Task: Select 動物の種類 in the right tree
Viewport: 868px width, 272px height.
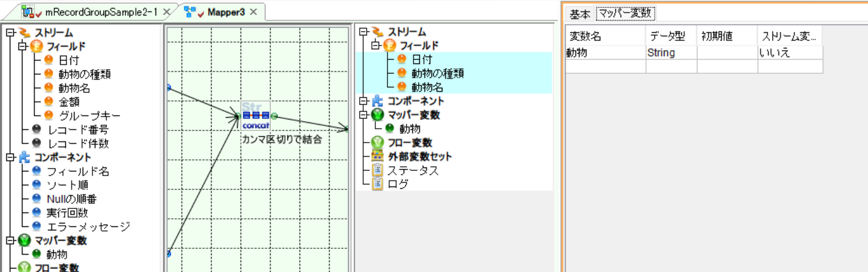Action: coord(438,73)
